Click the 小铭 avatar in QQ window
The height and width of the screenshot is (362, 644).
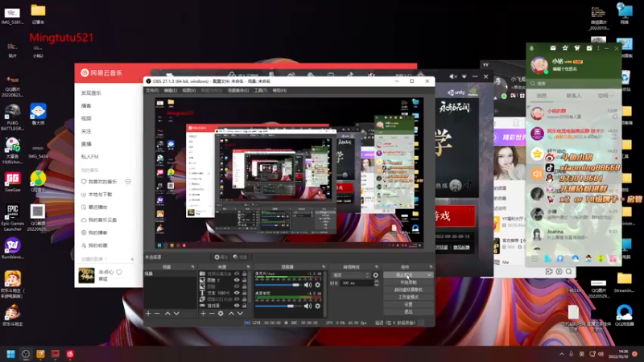tap(539, 65)
